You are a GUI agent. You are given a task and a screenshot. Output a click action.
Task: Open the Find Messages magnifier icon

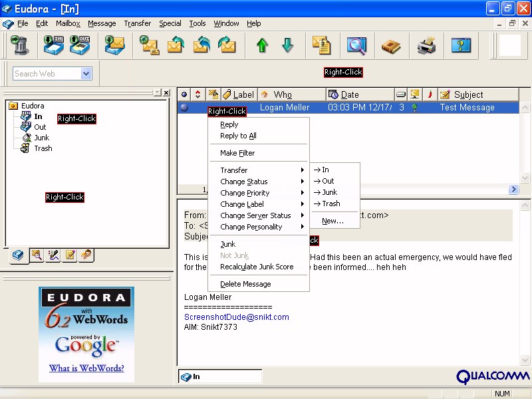tap(356, 45)
